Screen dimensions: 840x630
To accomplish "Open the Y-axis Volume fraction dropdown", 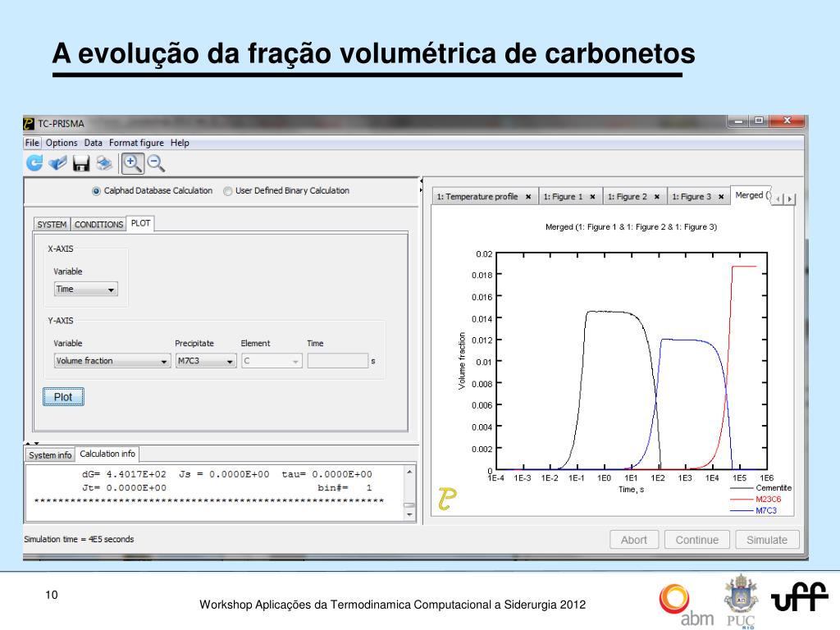I will (112, 361).
